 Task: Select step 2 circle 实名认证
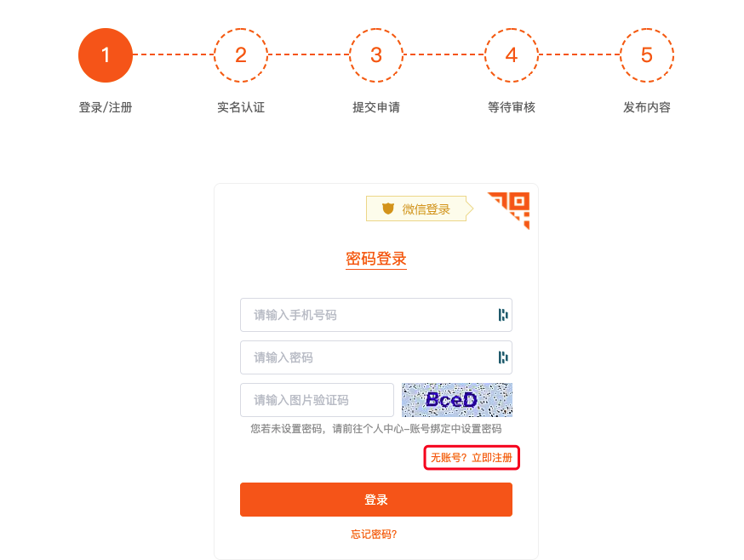click(241, 55)
